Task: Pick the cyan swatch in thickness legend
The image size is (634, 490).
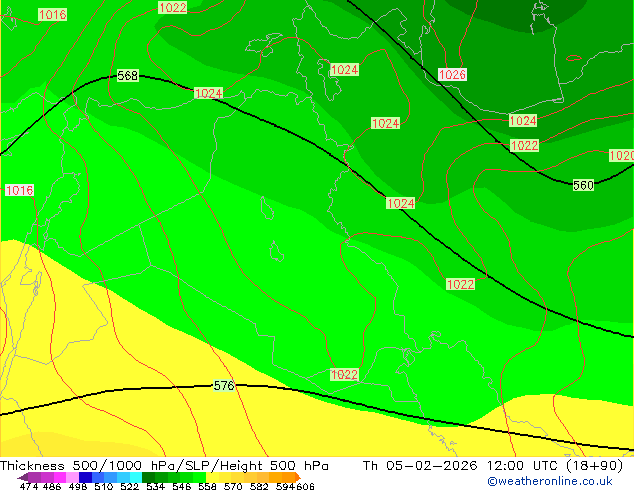Action: point(136,477)
